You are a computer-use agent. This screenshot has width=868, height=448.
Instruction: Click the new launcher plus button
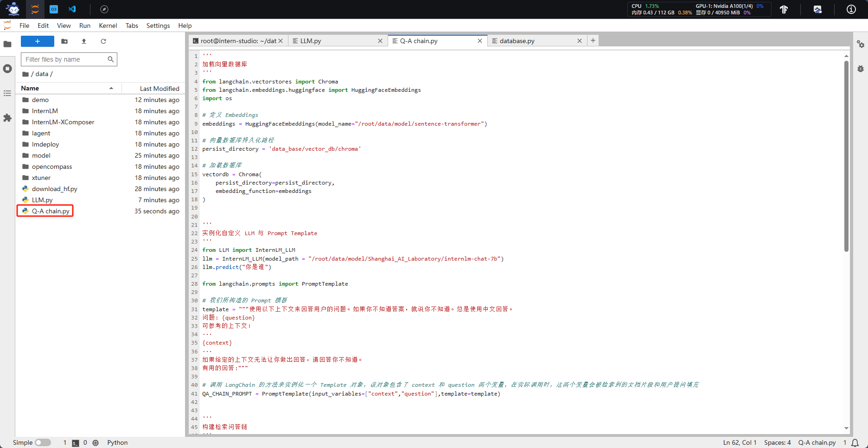[x=38, y=41]
